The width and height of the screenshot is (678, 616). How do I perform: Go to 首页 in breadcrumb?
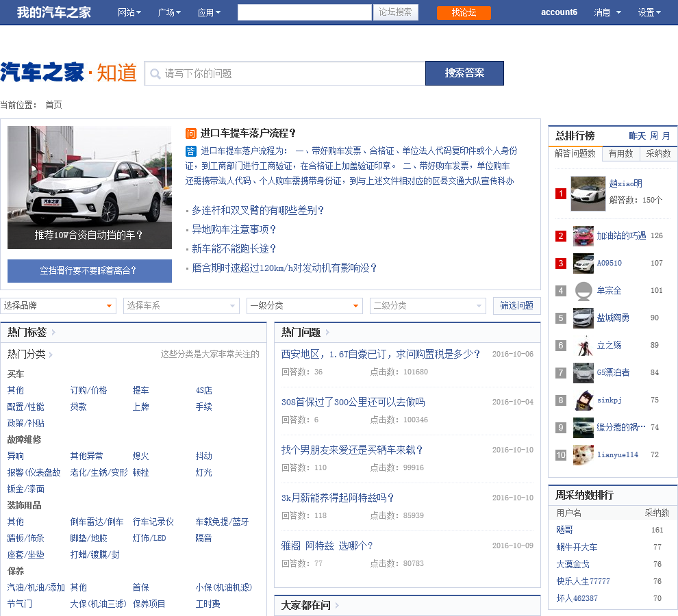[x=53, y=105]
